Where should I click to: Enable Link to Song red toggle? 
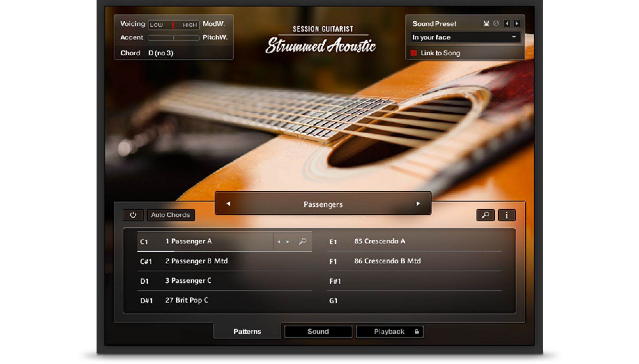click(x=414, y=53)
